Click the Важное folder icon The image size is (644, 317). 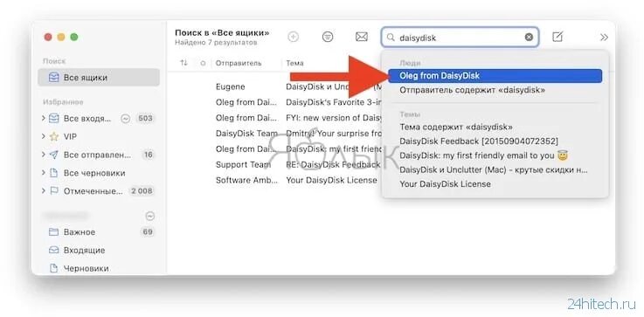click(x=54, y=232)
